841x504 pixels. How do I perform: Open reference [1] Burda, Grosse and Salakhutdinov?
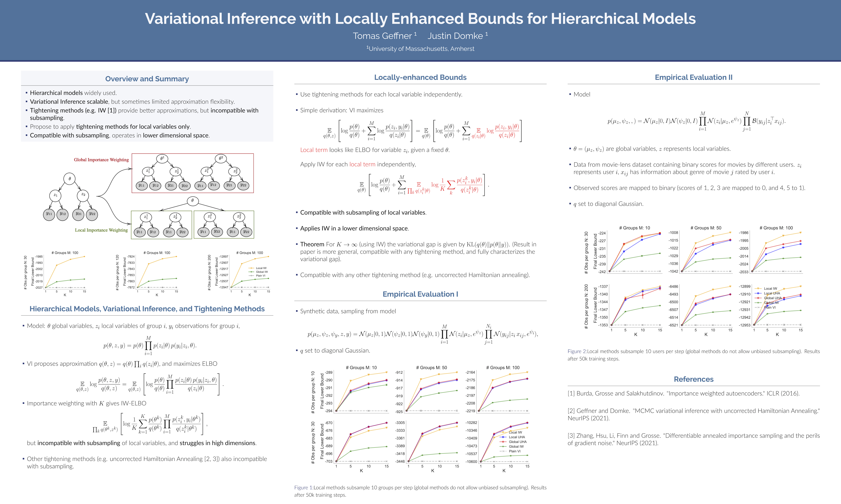point(683,393)
